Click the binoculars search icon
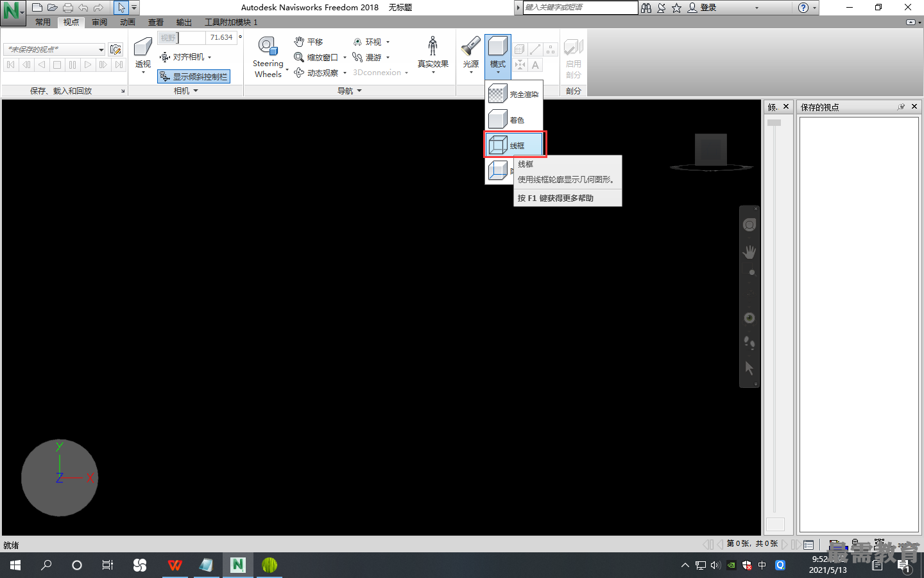The width and height of the screenshot is (924, 578). 646,8
